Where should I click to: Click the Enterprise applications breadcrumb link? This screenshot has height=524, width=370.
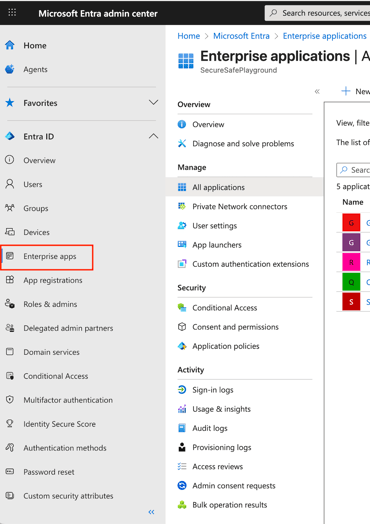pyautogui.click(x=325, y=36)
